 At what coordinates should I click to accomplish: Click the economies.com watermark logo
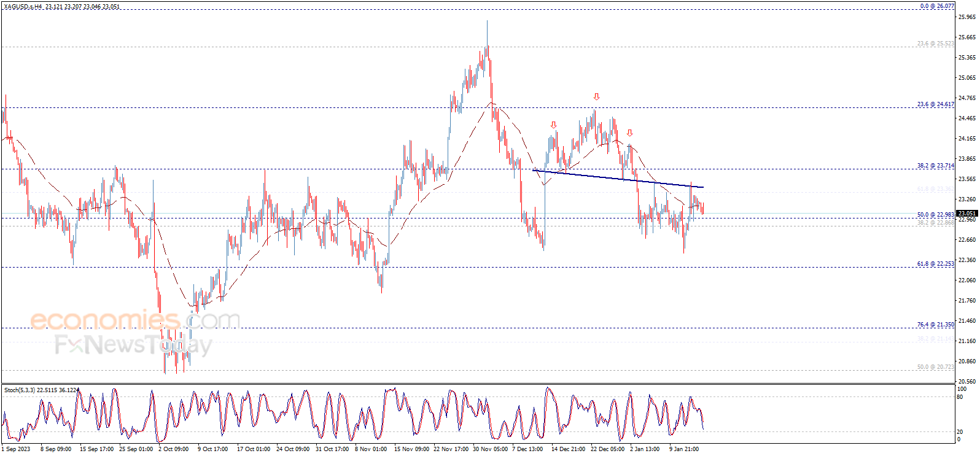click(x=135, y=320)
